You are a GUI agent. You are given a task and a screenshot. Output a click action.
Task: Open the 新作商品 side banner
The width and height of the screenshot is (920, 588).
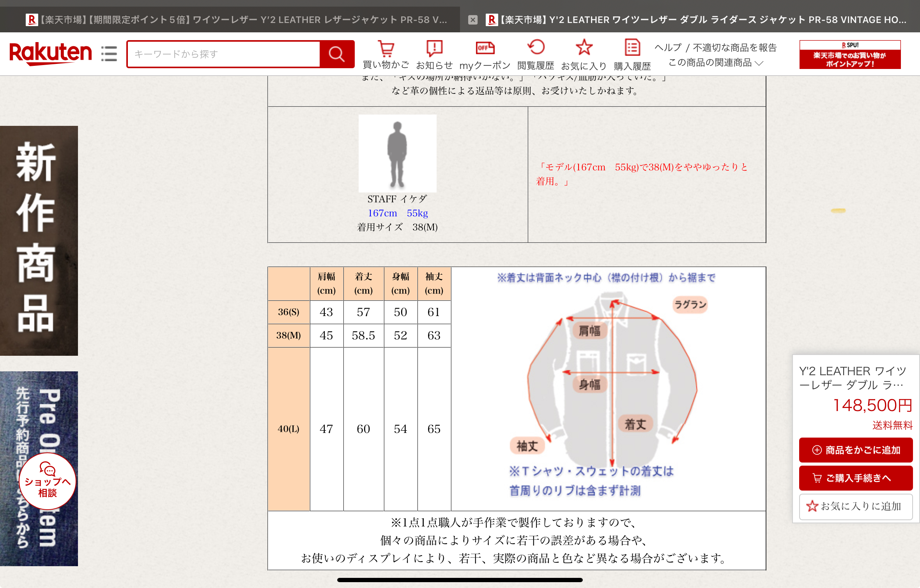(x=39, y=240)
